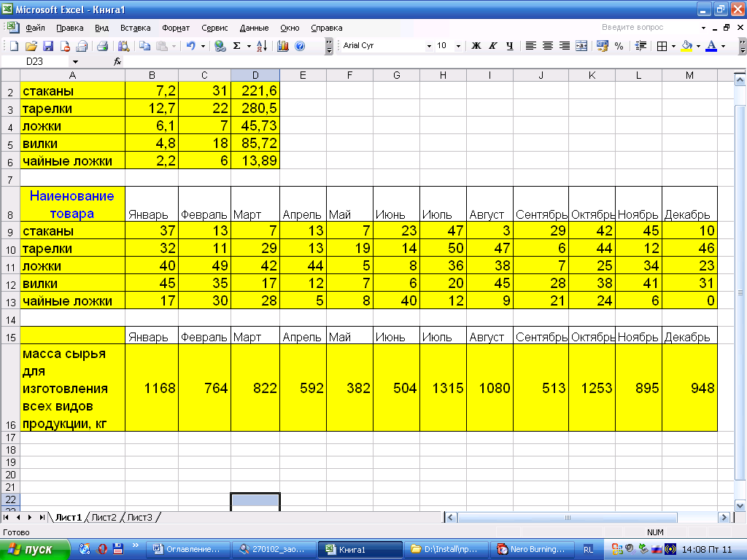
Task: Open the Данные menu
Action: pos(254,28)
